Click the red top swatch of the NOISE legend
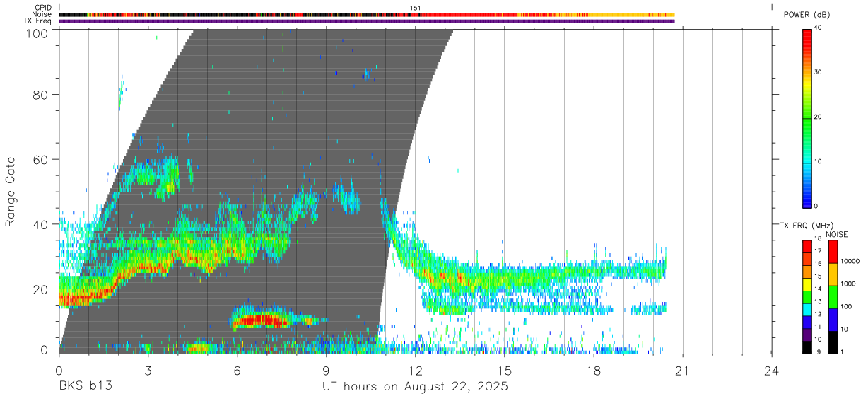868x401 pixels. tap(832, 252)
